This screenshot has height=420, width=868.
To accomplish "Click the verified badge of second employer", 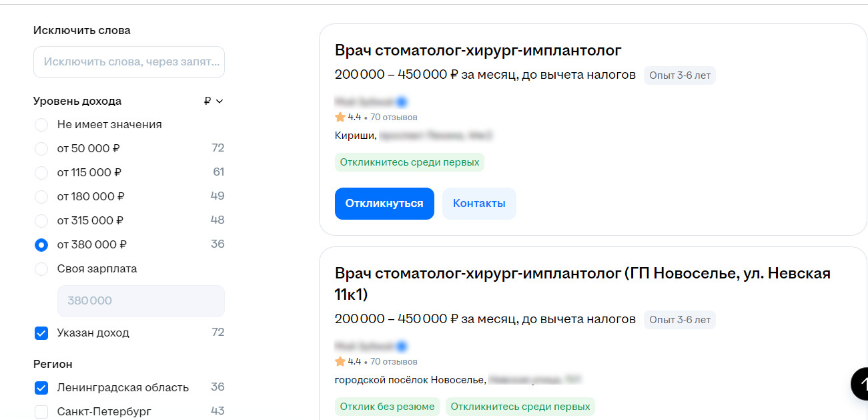I will pyautogui.click(x=402, y=347).
